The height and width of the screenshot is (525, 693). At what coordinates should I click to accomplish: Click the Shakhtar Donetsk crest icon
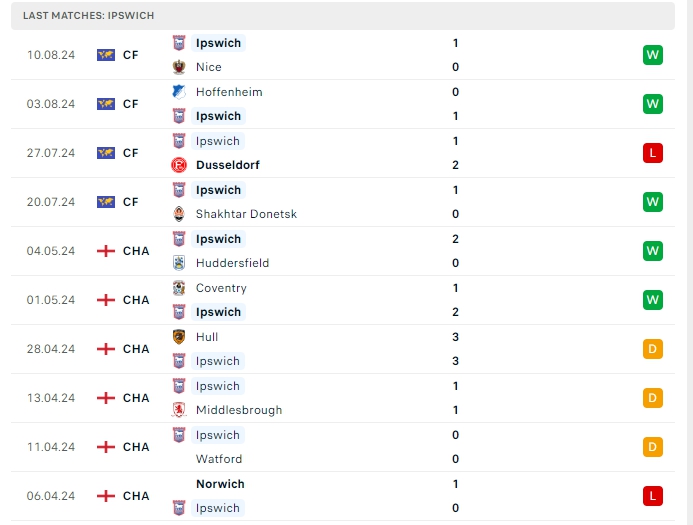tap(179, 214)
